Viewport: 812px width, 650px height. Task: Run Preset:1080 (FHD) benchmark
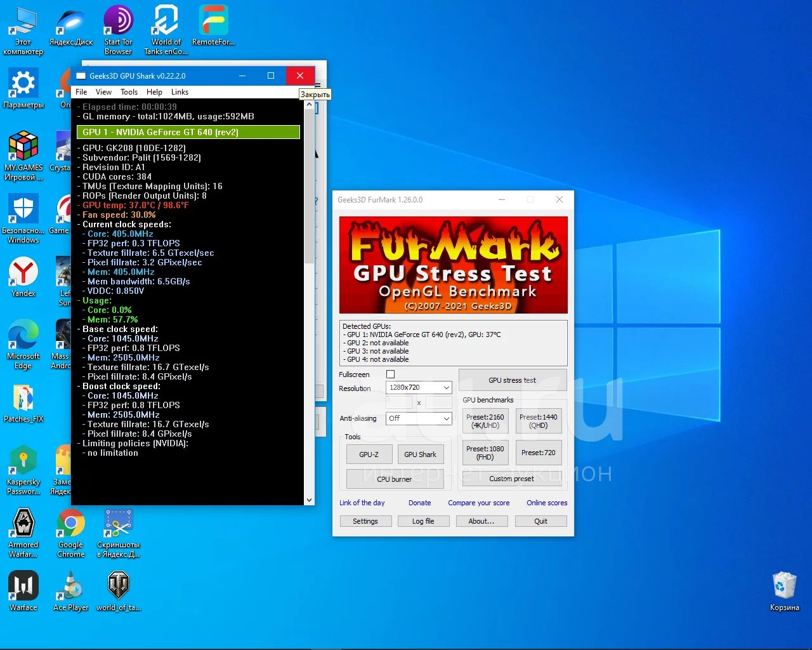click(x=485, y=453)
